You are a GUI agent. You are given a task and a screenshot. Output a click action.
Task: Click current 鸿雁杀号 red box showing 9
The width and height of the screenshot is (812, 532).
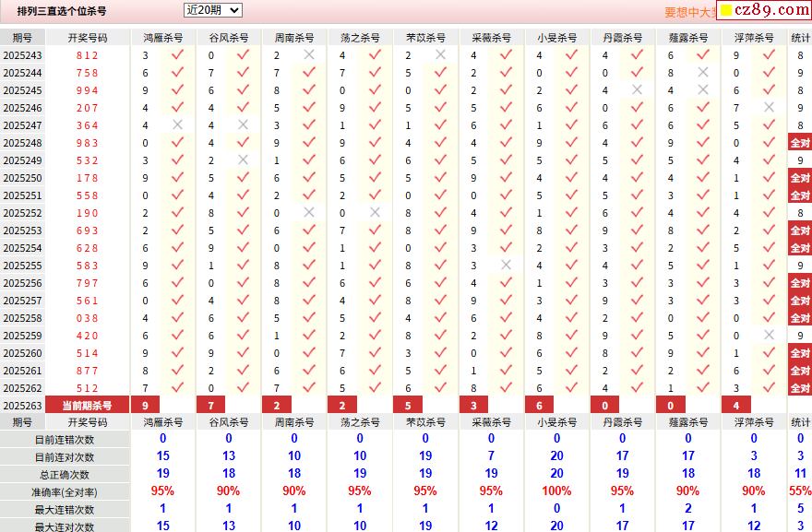[145, 405]
